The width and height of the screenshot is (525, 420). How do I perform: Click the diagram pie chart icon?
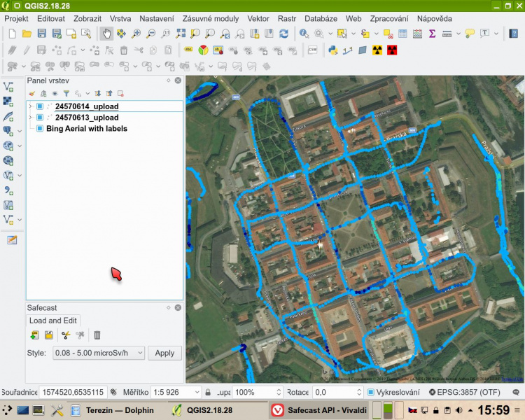point(203,50)
